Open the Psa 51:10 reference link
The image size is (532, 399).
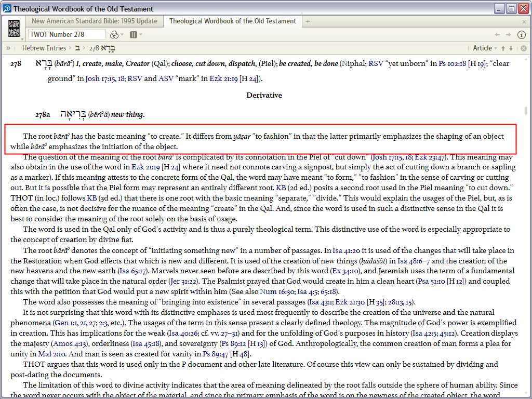click(x=431, y=281)
